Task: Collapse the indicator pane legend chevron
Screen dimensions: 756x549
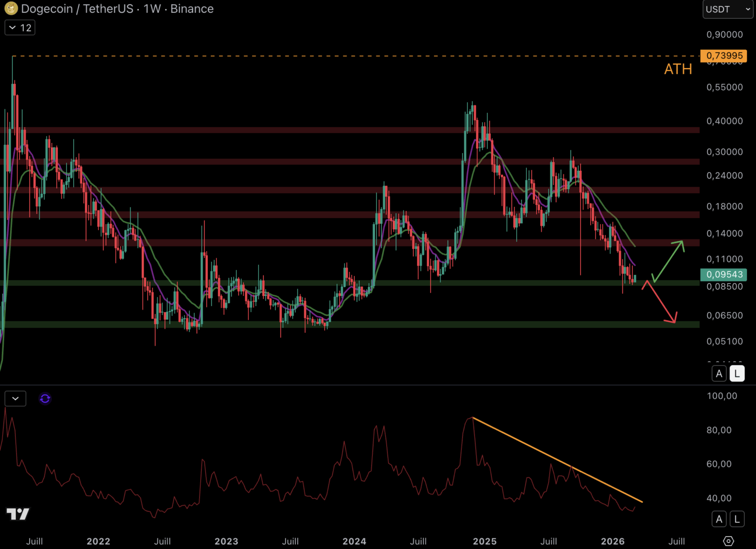Action: [15, 399]
